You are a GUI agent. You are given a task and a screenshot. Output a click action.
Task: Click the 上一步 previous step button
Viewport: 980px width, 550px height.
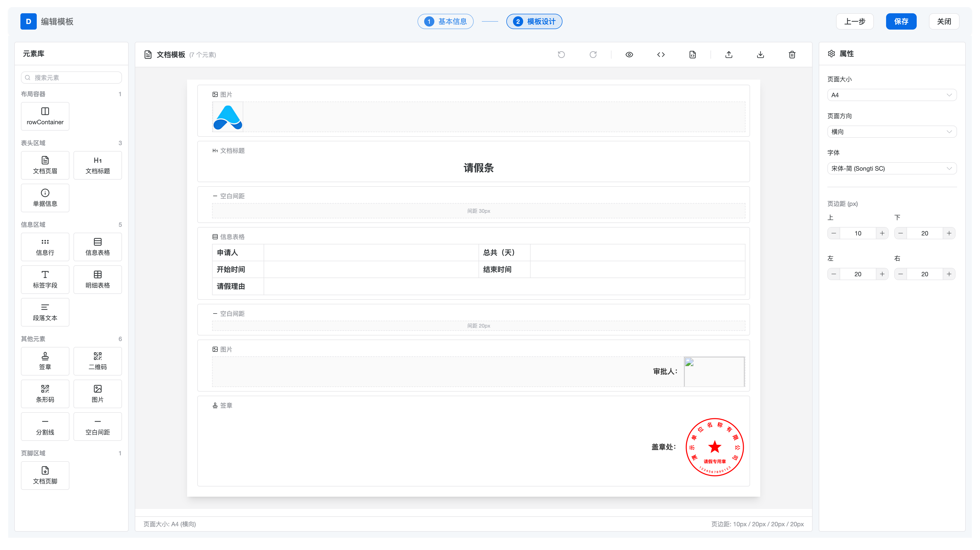tap(854, 21)
